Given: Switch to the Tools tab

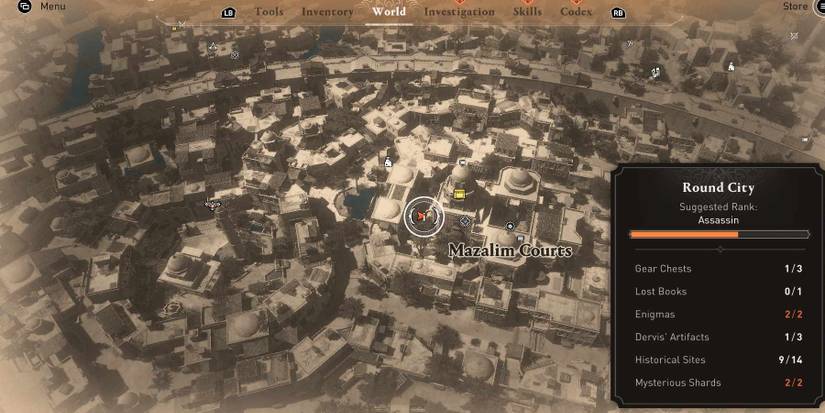Looking at the screenshot, I should 269,11.
